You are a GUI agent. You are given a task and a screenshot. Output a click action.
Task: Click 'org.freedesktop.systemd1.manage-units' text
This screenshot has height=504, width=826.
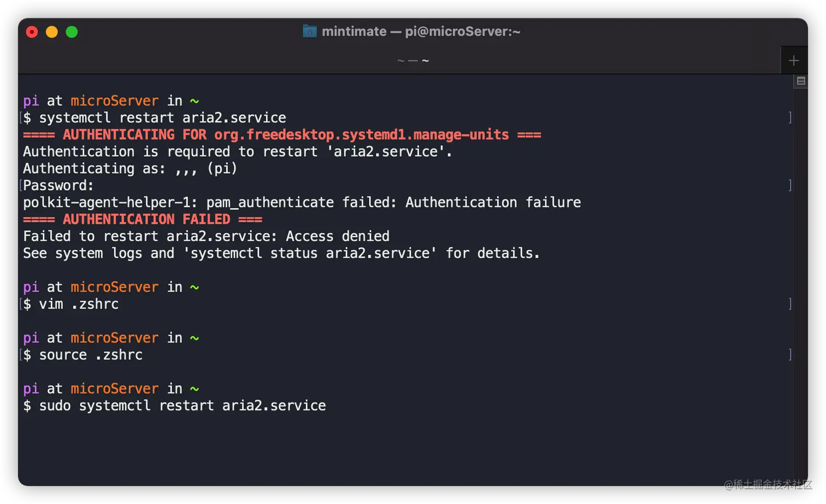[x=361, y=135]
